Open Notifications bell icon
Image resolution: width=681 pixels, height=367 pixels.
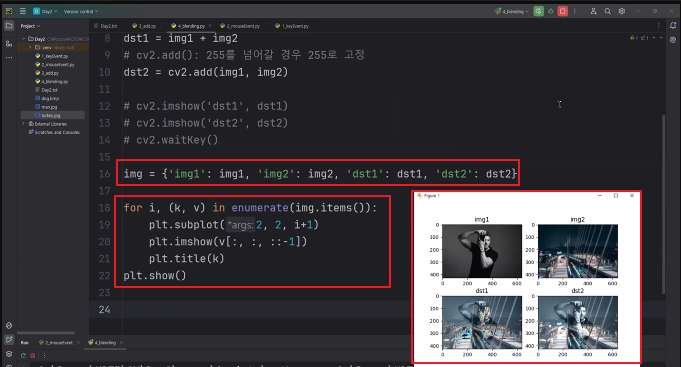coord(673,26)
